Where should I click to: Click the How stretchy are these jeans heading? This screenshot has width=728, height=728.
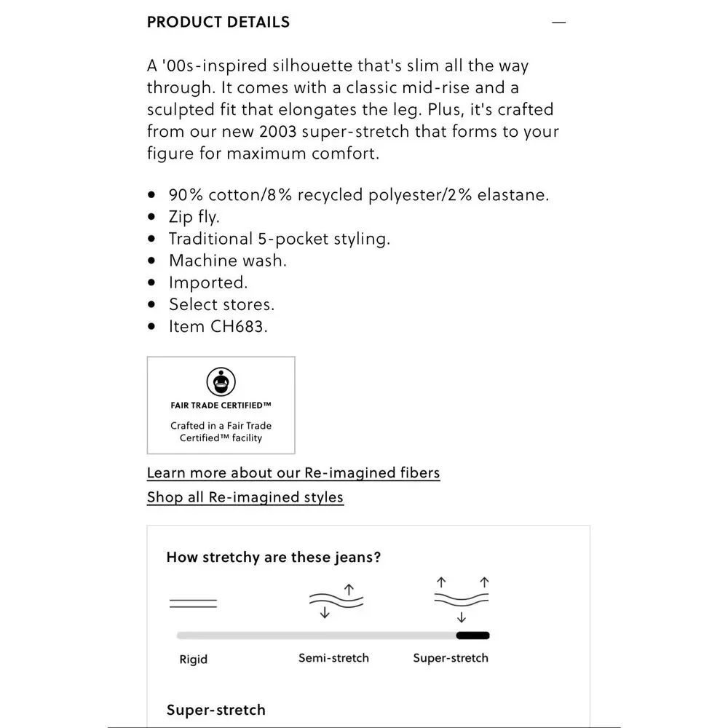pyautogui.click(x=274, y=557)
